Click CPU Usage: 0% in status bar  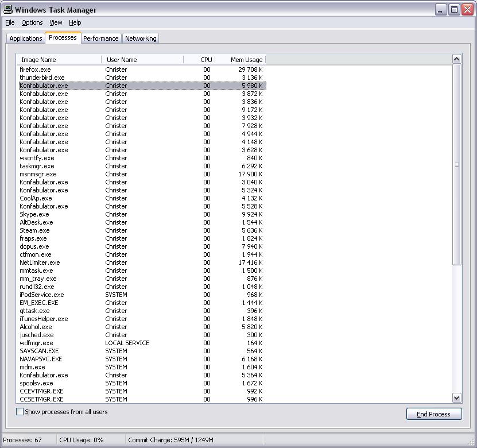(82, 440)
